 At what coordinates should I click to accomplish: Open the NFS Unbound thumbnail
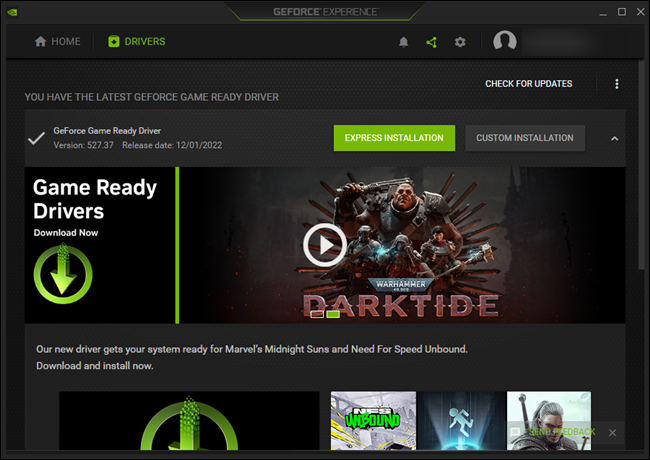373,421
